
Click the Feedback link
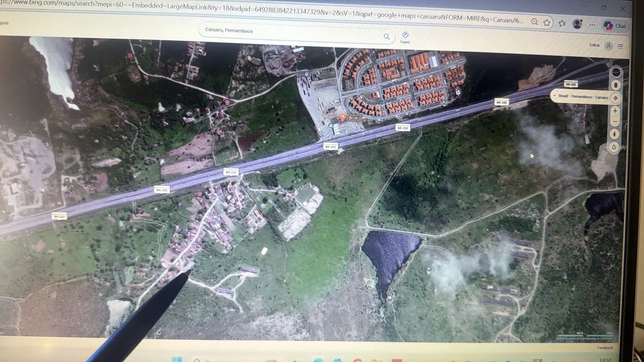tap(605, 347)
